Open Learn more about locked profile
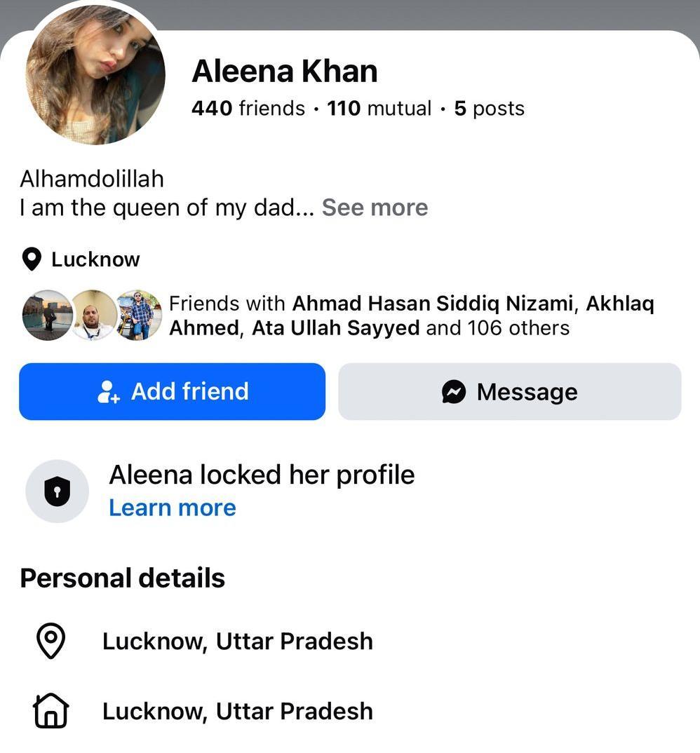Screen dimensions: 700x753 coord(173,508)
